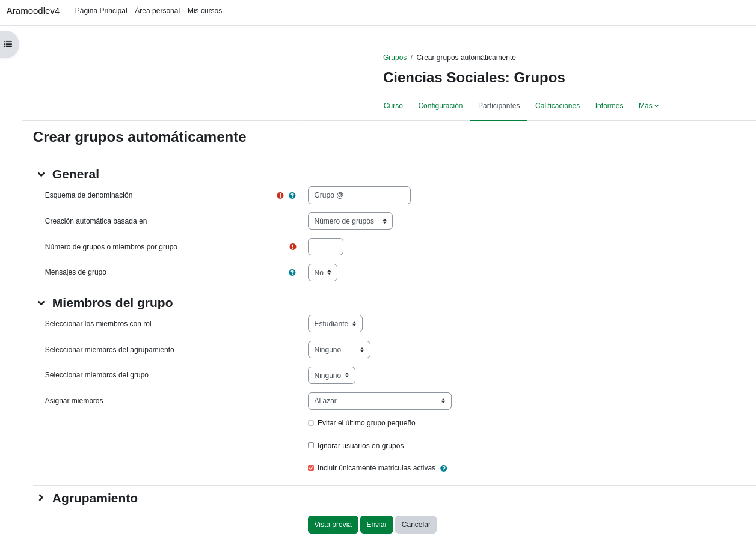Open Mis cursos in top navigation
Screen dimensions: 756x539
tap(204, 11)
